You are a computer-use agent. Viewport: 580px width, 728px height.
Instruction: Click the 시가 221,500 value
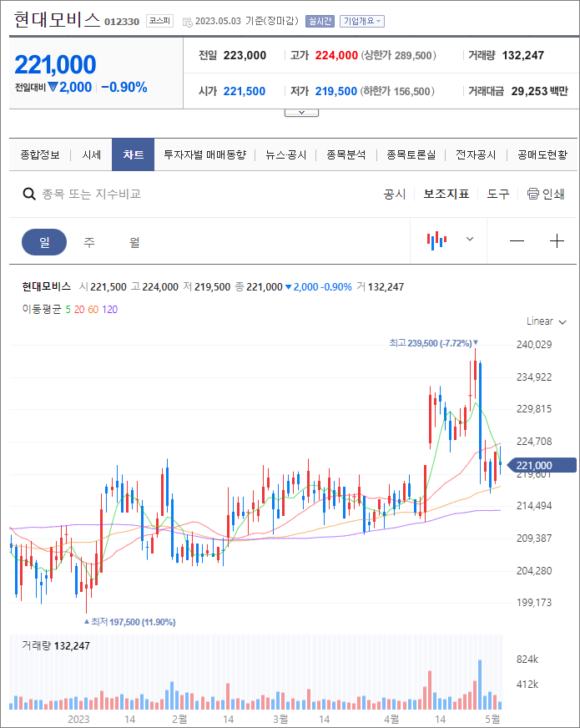click(x=244, y=91)
